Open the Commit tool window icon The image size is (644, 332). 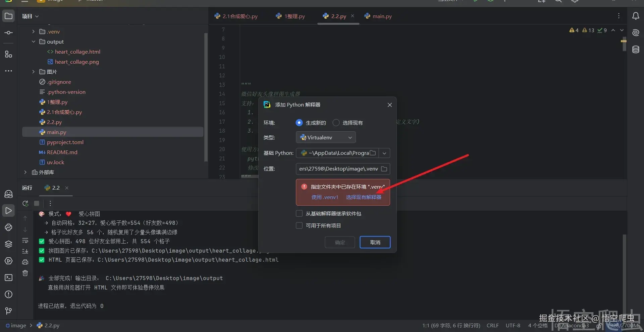pos(8,33)
